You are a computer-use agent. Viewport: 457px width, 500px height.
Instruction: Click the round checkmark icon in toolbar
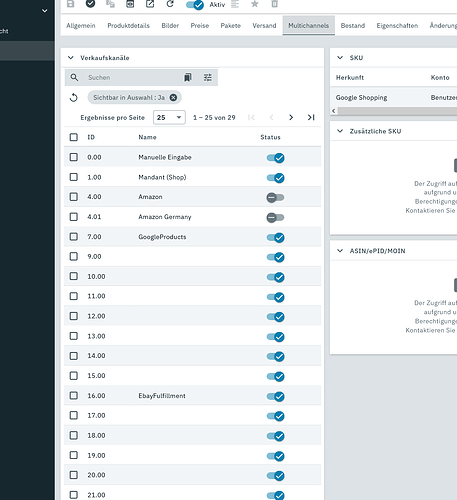[x=90, y=4]
